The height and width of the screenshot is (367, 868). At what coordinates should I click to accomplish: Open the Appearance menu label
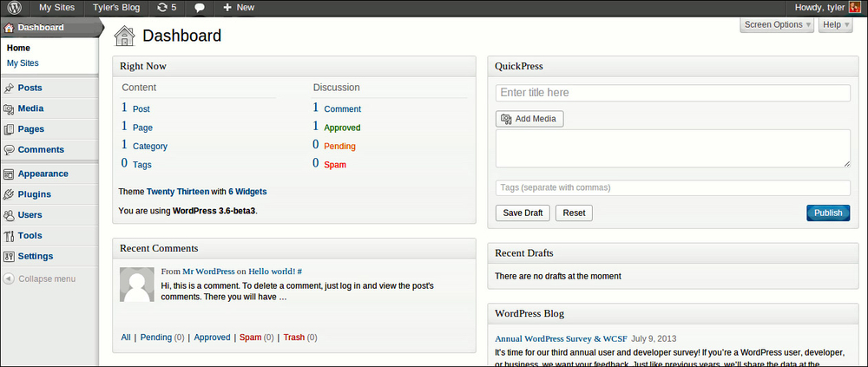pos(43,174)
